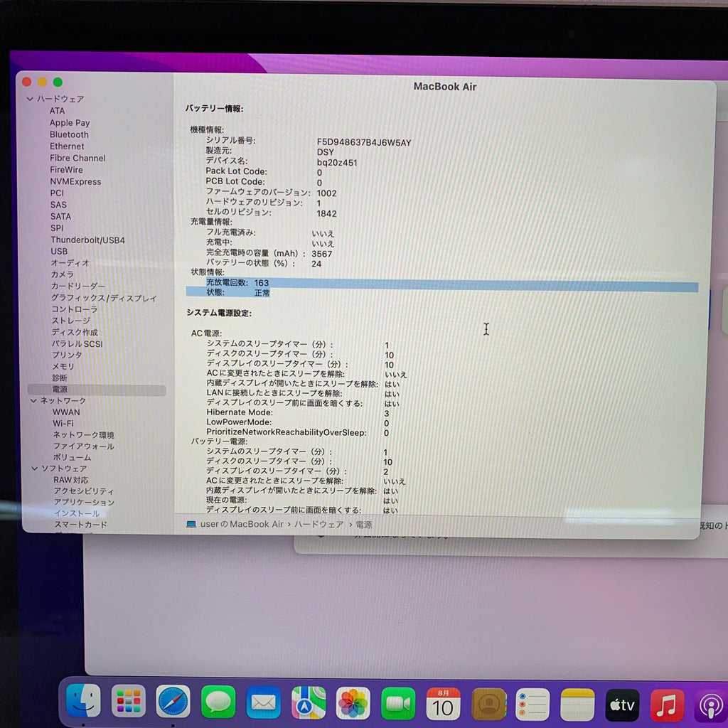
Task: Click 電源 in the path bar
Action: pos(364,525)
